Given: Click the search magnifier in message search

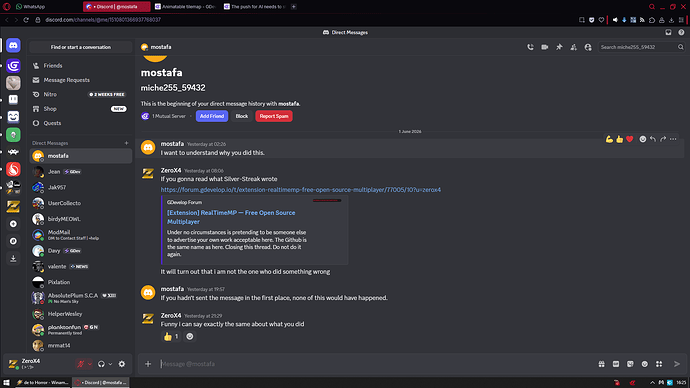Looking at the screenshot, I should click(680, 47).
